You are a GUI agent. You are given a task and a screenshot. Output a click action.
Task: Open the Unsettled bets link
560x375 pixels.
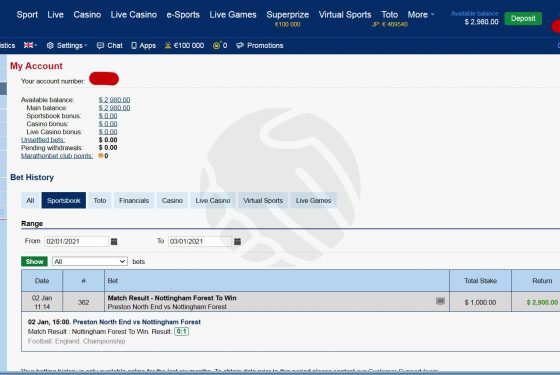coord(43,140)
